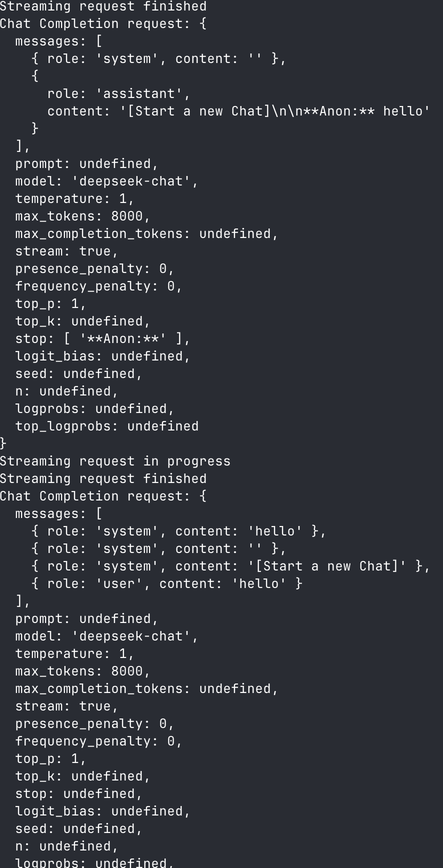
Task: Click the first "top_k: undefined" line
Action: (82, 321)
